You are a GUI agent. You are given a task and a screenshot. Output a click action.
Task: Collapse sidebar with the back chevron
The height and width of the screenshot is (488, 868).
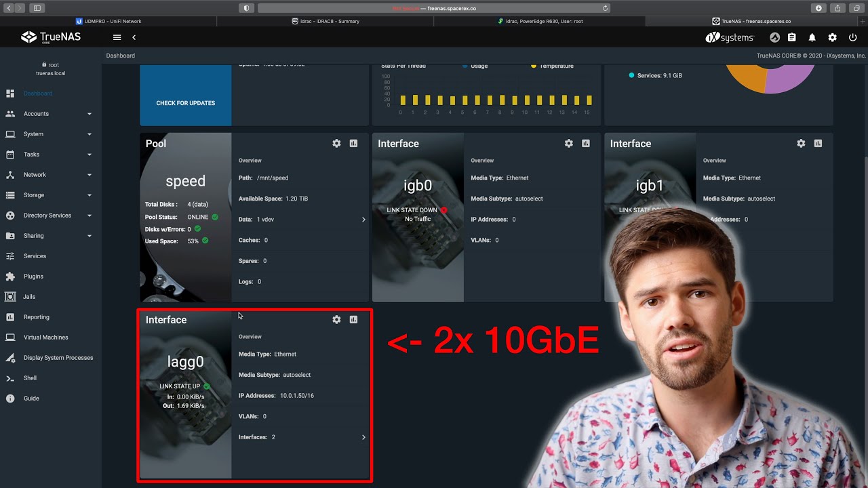coord(134,37)
